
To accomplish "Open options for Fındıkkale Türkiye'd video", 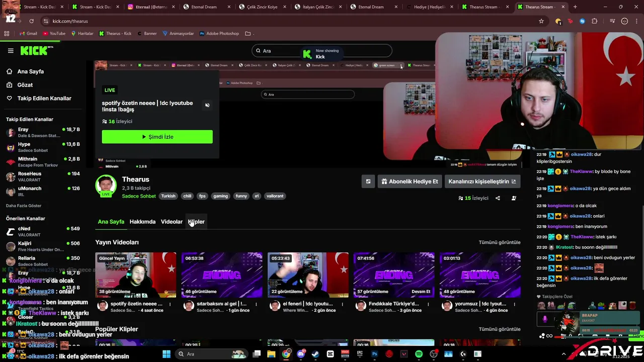I will (428, 304).
